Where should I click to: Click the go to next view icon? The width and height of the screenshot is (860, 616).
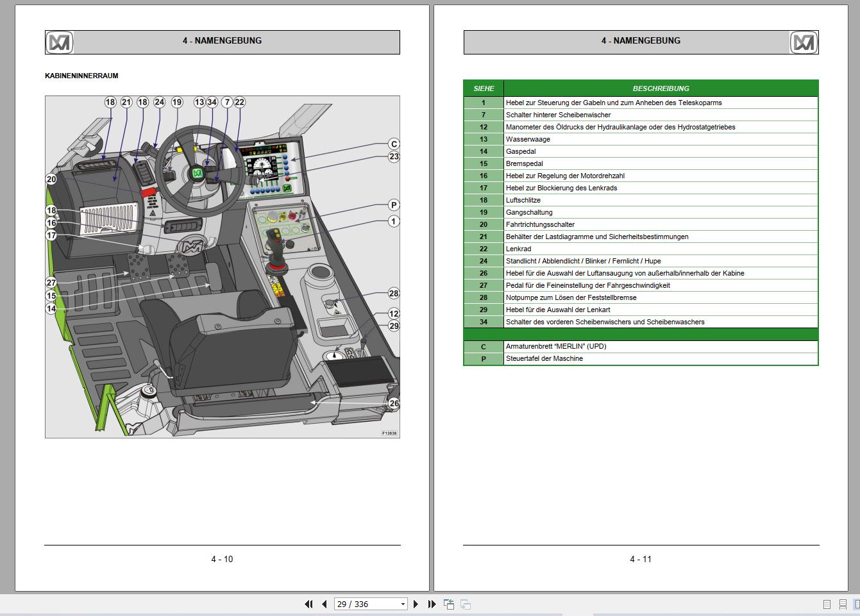(466, 604)
